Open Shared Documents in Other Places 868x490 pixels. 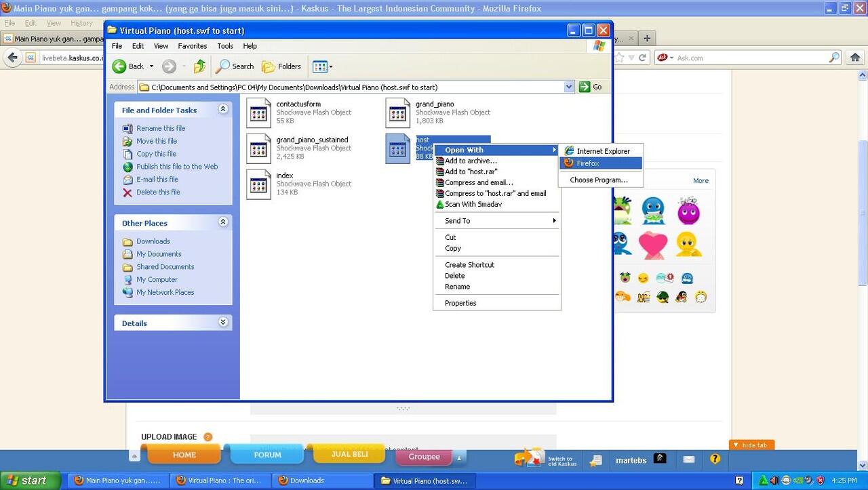pos(165,267)
